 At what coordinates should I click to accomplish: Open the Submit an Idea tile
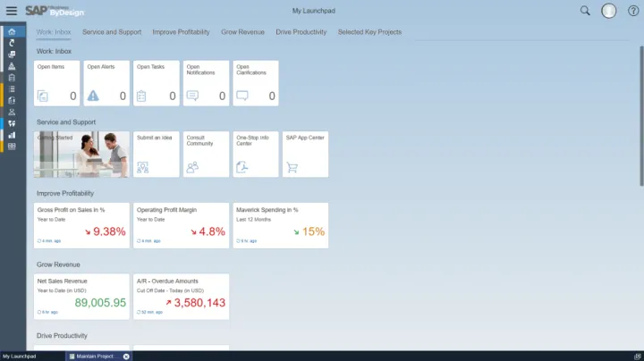click(156, 154)
